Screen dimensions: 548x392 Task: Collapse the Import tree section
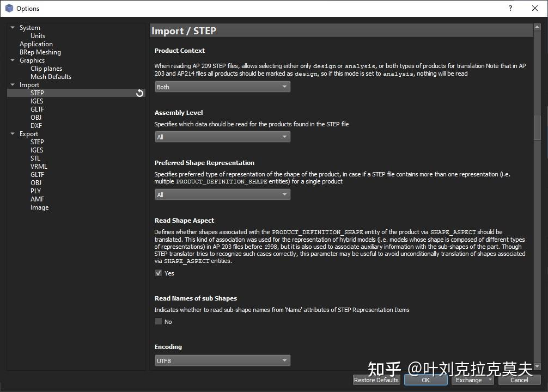(12, 84)
